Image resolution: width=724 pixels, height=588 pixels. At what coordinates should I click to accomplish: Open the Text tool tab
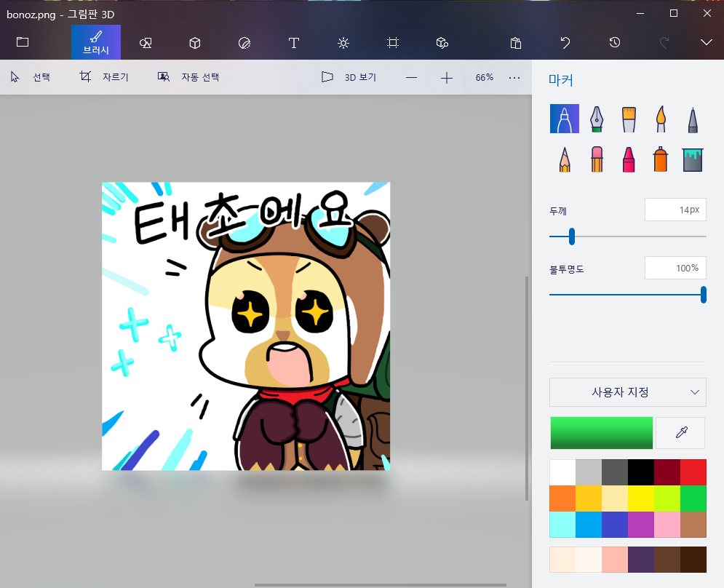(294, 43)
